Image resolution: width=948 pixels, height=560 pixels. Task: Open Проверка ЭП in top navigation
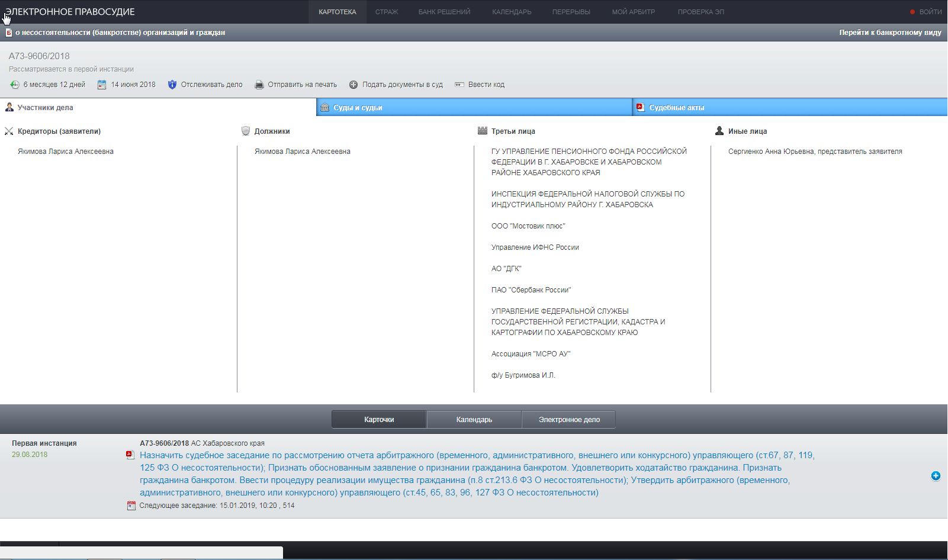(x=700, y=12)
